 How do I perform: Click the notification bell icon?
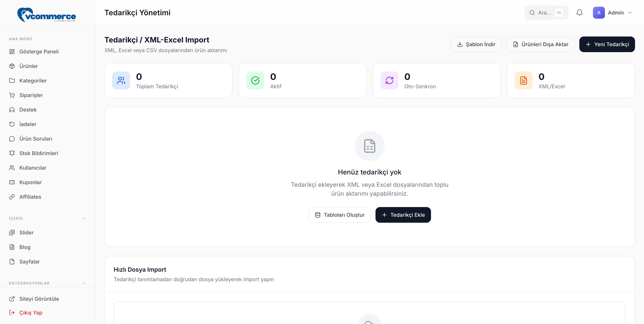click(x=579, y=12)
